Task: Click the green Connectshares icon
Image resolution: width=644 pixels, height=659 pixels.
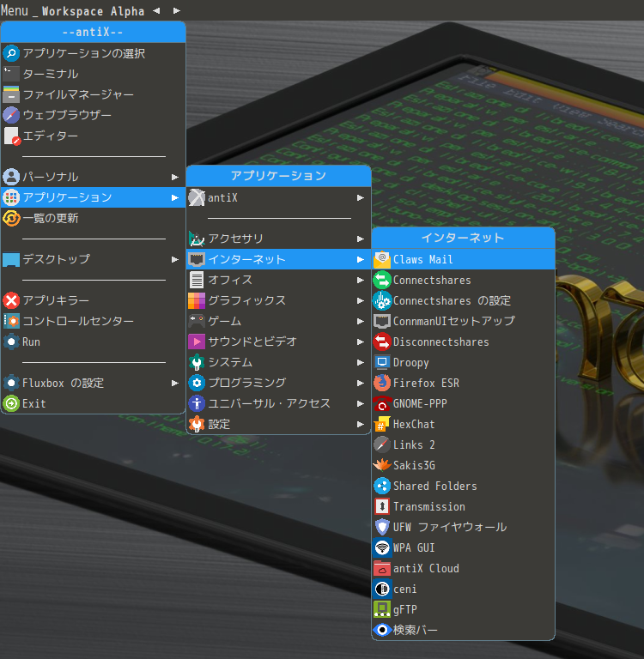Action: pos(382,280)
